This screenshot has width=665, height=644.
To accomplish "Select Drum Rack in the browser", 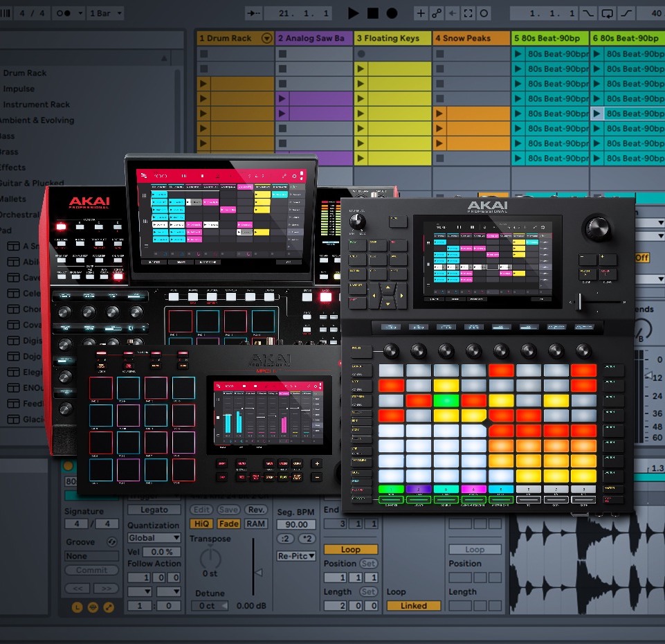I will tap(25, 73).
